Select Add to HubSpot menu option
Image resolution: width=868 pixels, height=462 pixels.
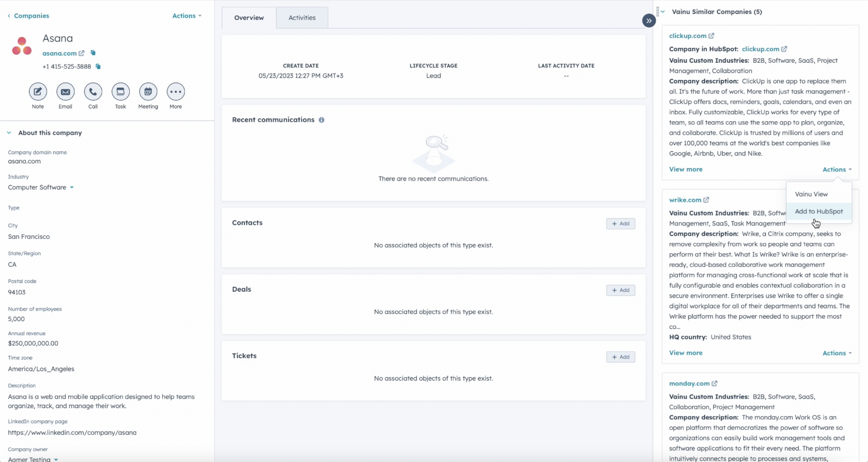click(x=819, y=211)
